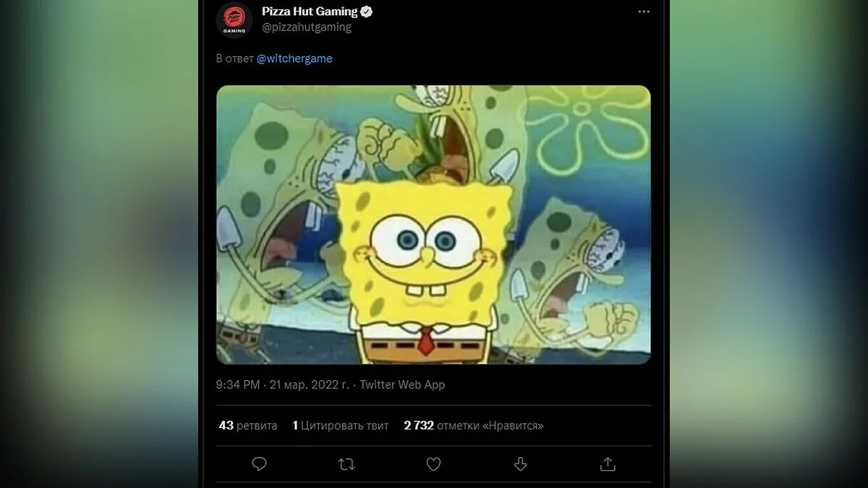Click the download arrow icon below tweet
The image size is (868, 488).
[x=520, y=464]
